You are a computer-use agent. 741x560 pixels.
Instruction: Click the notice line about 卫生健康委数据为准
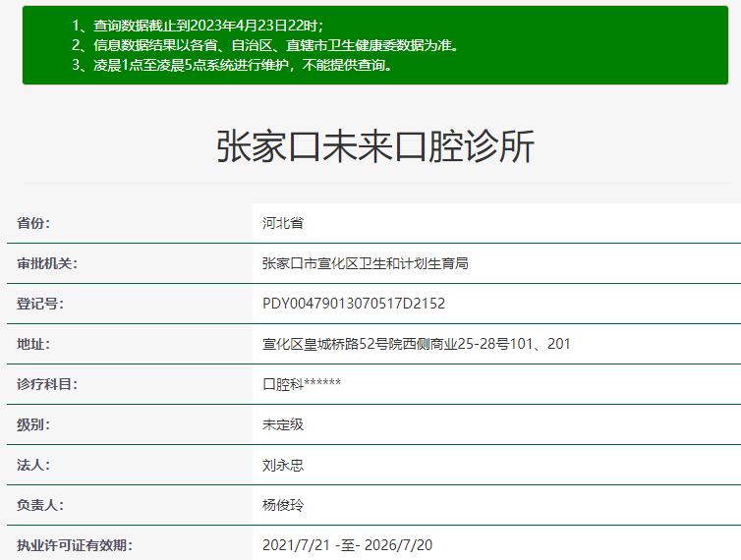265,45
